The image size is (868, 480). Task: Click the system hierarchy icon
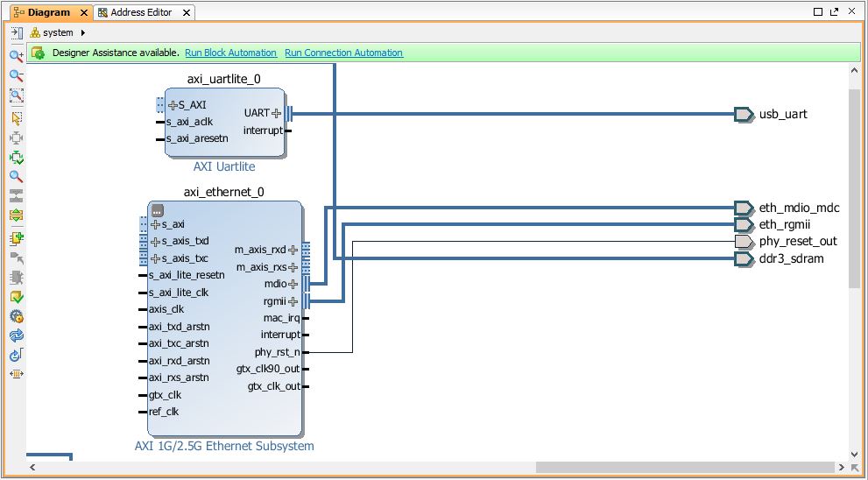35,32
